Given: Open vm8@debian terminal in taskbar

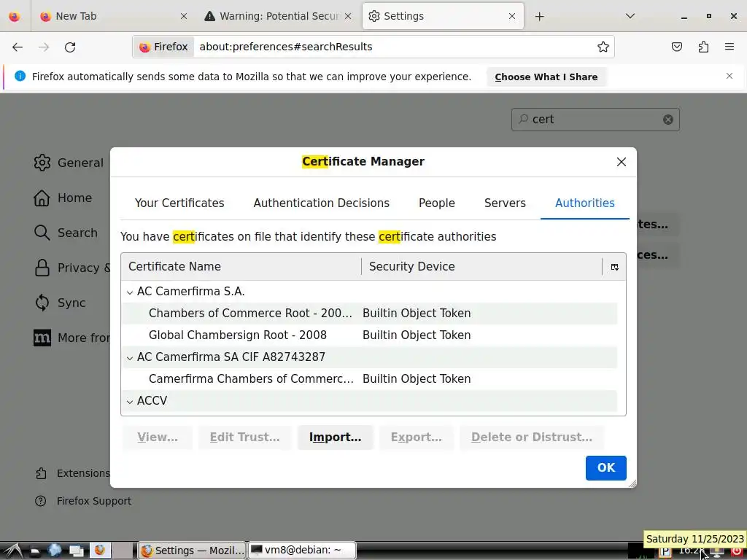Looking at the screenshot, I should 302,551.
